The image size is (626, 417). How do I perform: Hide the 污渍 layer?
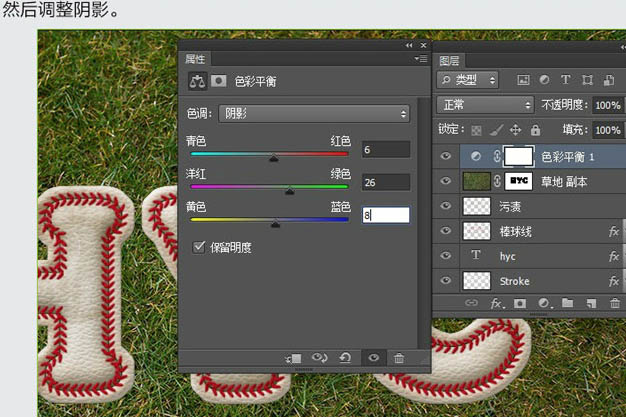click(x=446, y=206)
